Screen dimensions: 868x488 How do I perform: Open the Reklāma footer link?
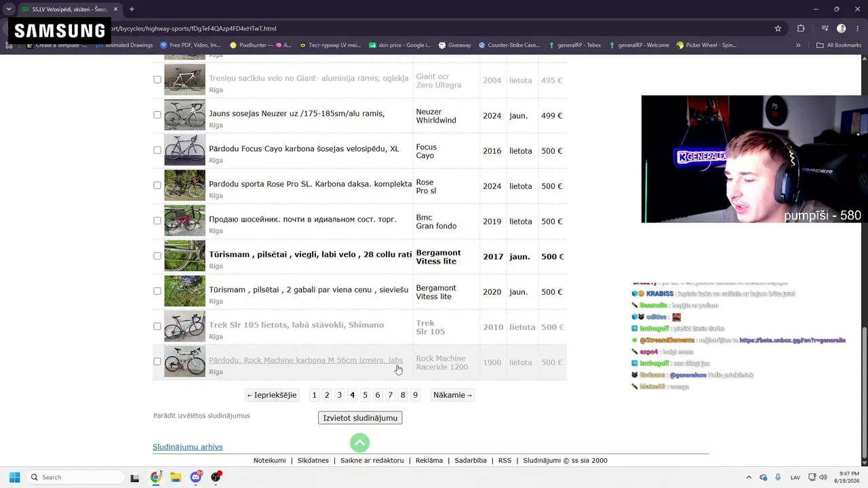[x=429, y=461]
